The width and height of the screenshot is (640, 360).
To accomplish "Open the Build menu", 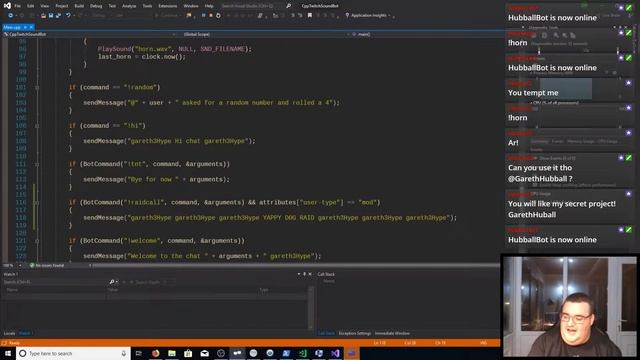I will point(79,6).
